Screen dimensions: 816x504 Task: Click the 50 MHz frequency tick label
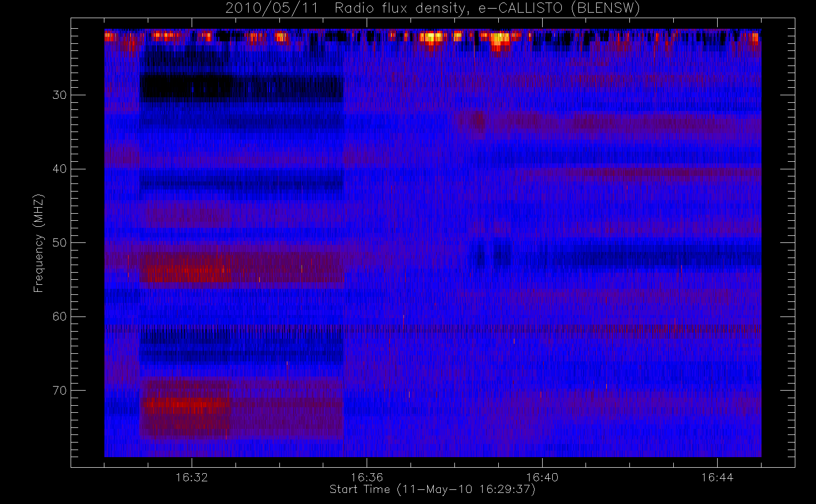coord(60,242)
